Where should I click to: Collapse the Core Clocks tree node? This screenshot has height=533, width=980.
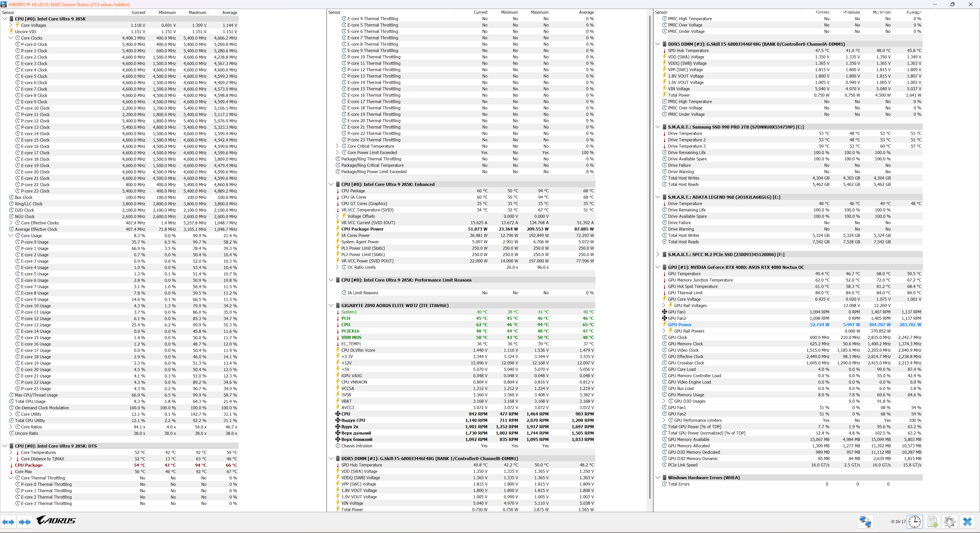(x=11, y=38)
